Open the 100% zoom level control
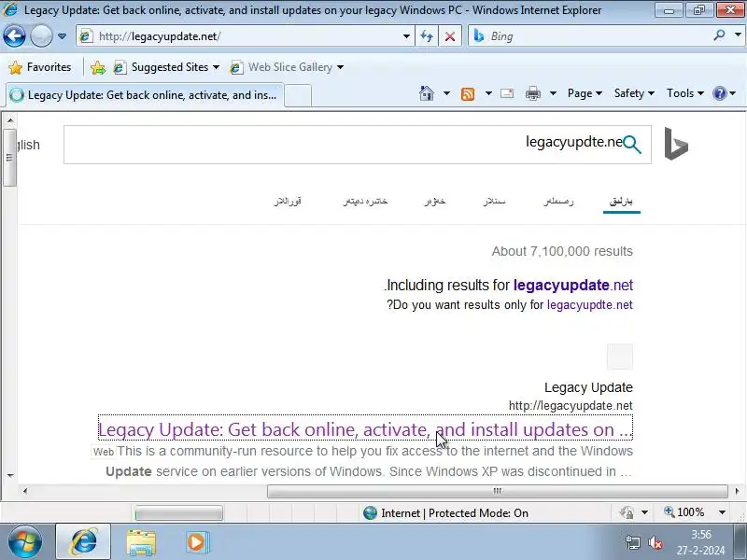The width and height of the screenshot is (747, 560). coord(684,512)
